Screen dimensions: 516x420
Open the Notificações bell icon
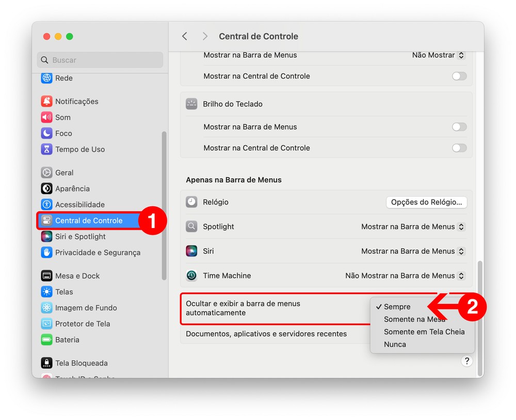point(46,101)
